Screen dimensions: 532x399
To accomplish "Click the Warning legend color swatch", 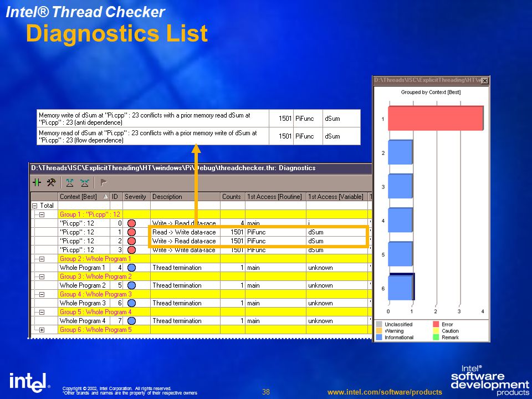I will pos(379,331).
